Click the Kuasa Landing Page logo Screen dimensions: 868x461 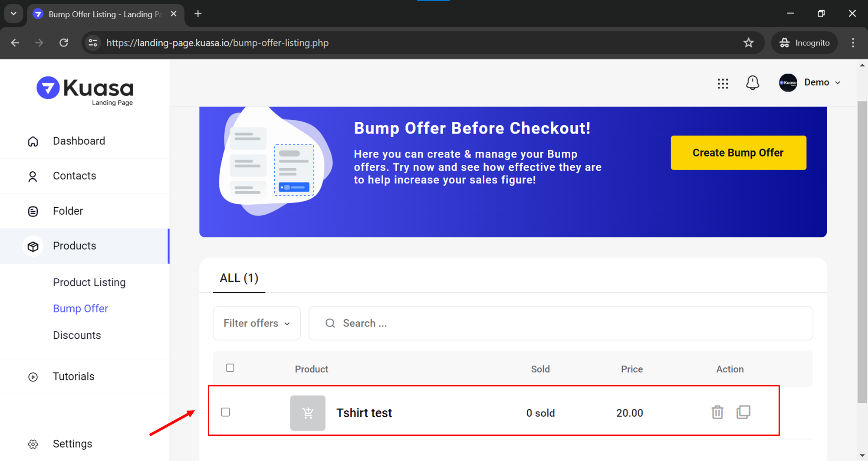point(85,90)
